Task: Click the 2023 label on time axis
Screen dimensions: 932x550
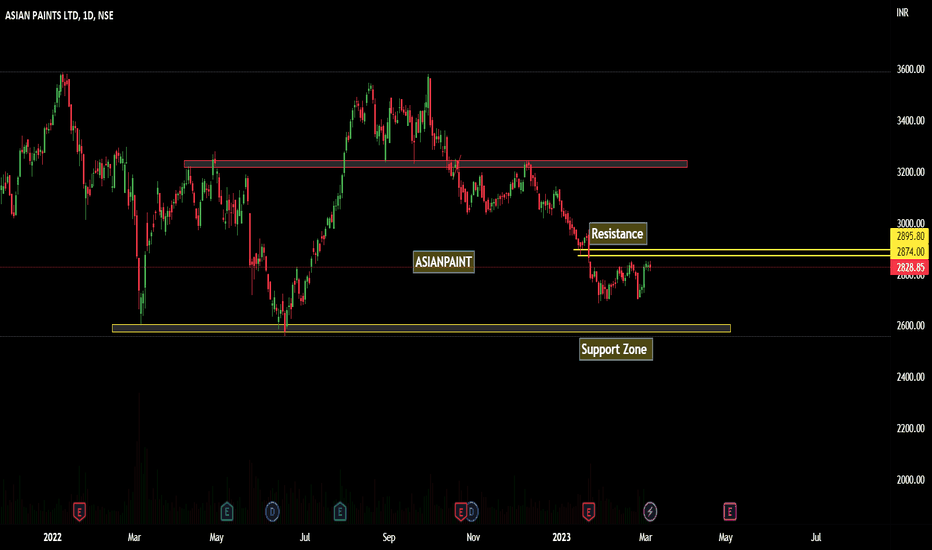Action: 561,537
